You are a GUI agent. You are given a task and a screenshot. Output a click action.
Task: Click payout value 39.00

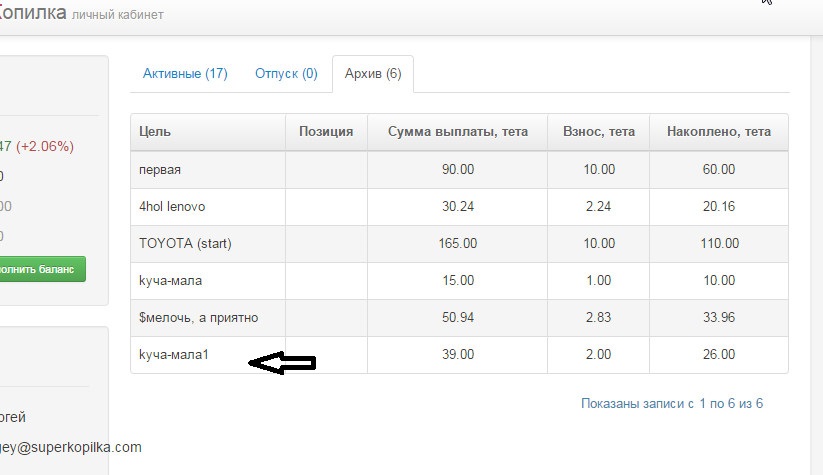pos(458,354)
